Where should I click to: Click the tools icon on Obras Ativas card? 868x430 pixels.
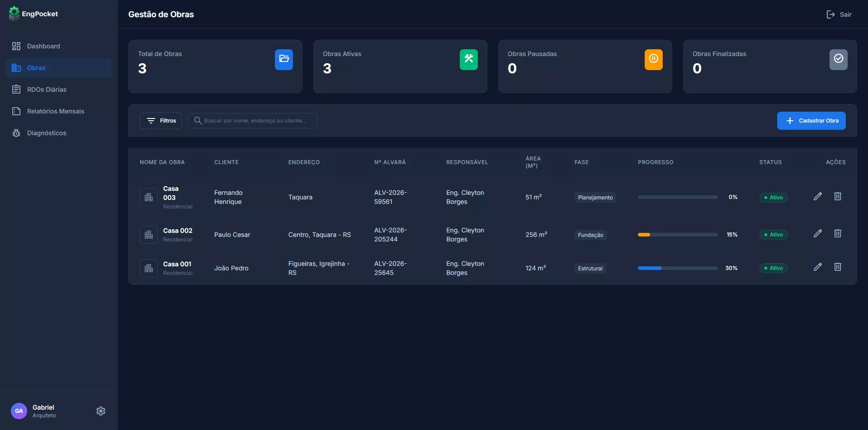click(x=469, y=59)
